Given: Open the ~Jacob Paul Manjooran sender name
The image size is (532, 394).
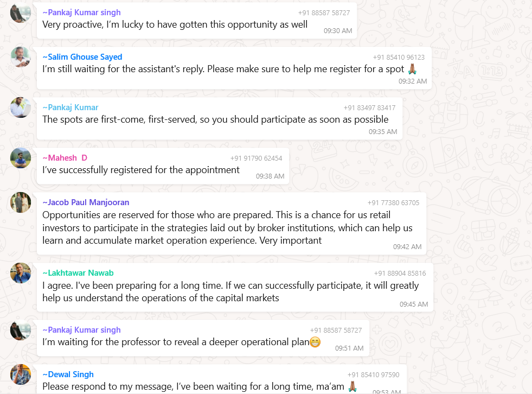Looking at the screenshot, I should click(86, 202).
